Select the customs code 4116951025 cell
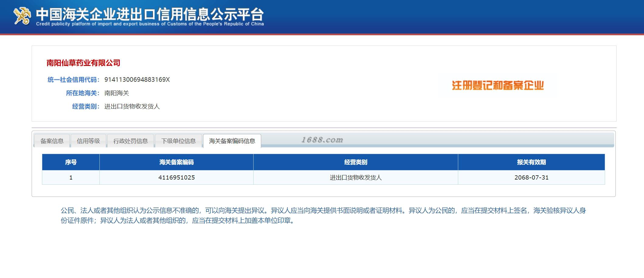Screen dimensions: 644x278 [176, 177]
